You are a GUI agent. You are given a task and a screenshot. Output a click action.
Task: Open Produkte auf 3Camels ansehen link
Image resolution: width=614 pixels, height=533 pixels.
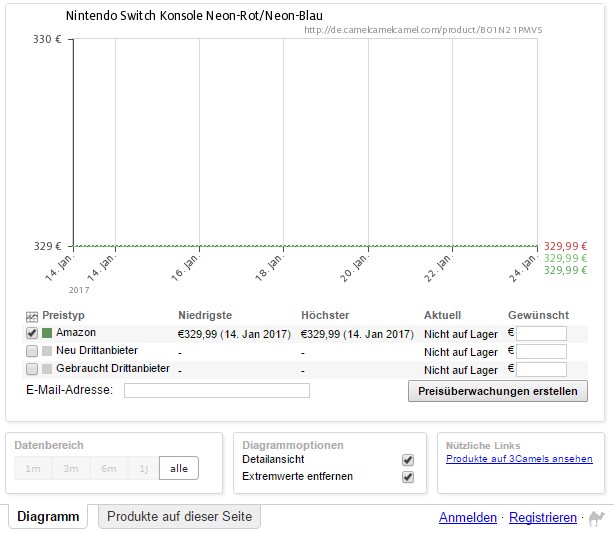(519, 459)
